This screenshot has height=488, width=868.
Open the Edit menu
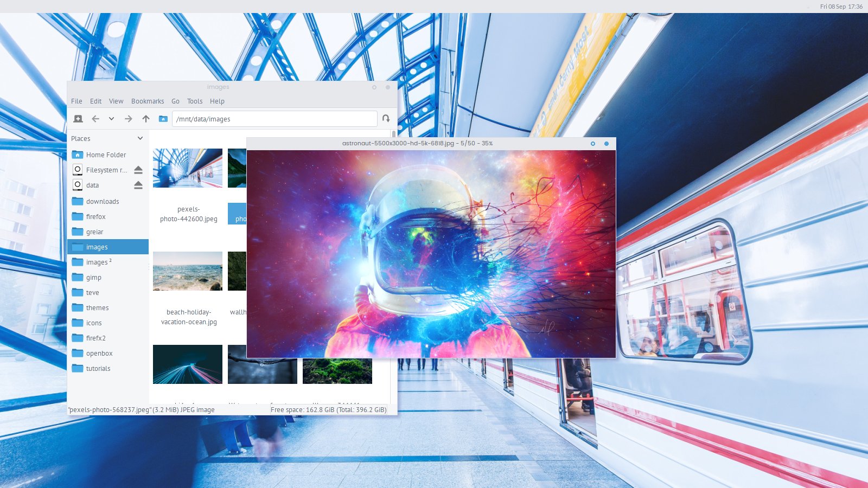click(x=95, y=101)
